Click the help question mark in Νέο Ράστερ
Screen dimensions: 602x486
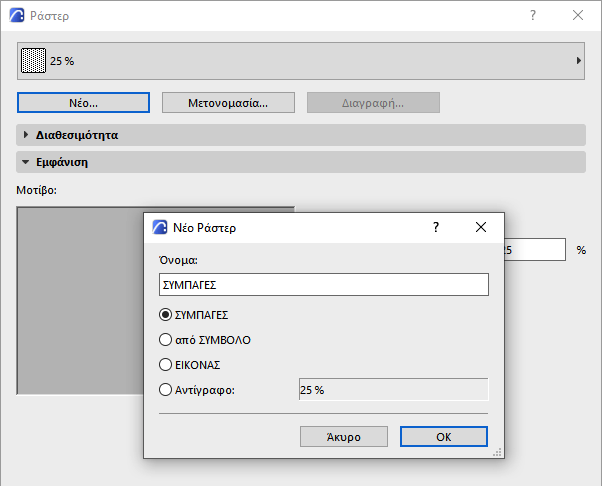point(436,228)
